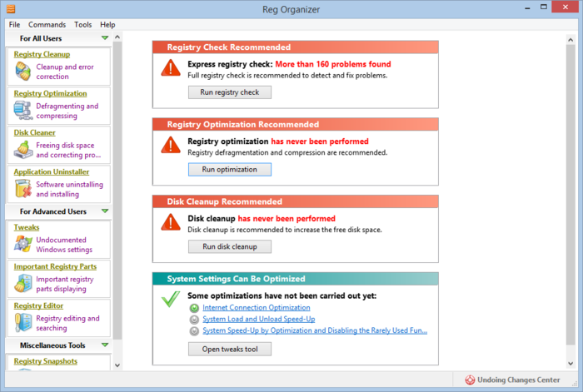Open the Undoing Changes Center

[513, 380]
